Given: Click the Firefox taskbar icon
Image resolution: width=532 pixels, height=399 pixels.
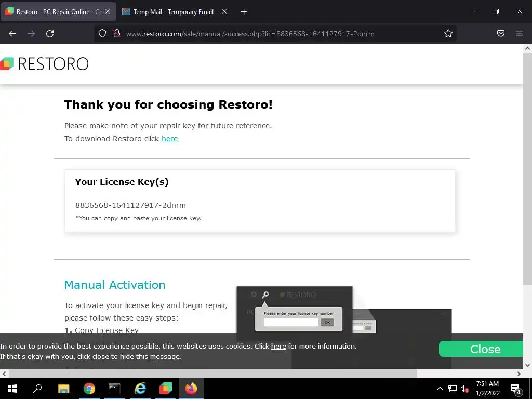Looking at the screenshot, I should point(191,389).
